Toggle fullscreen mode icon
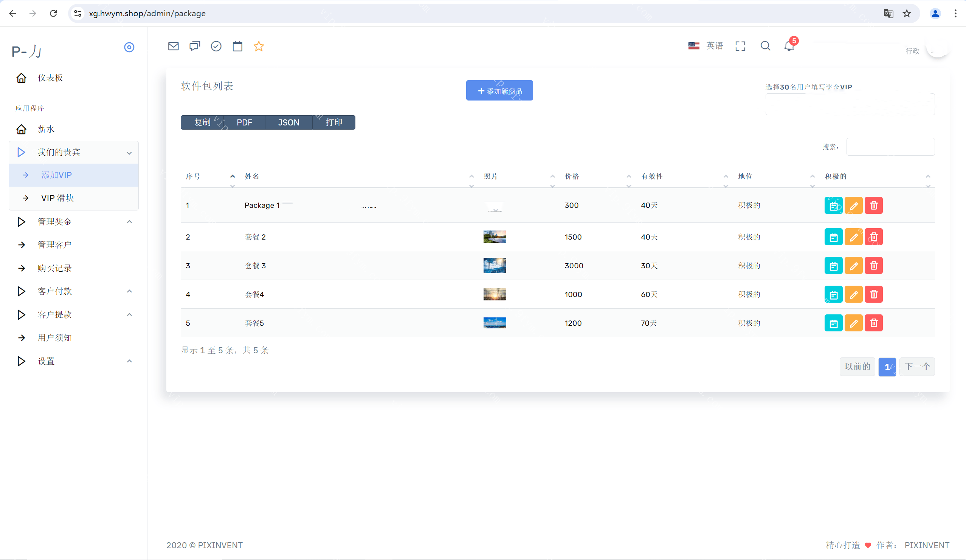The image size is (966, 560). tap(740, 46)
